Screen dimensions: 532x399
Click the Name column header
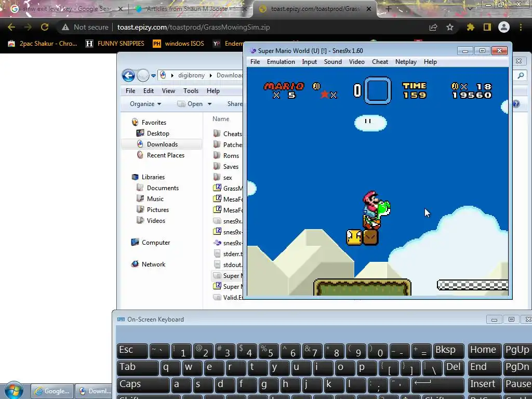point(221,119)
